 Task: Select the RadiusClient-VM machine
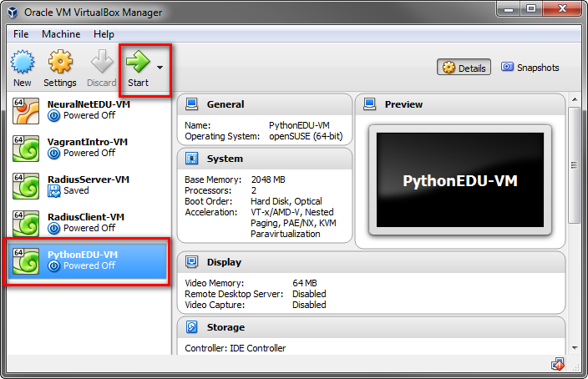(x=89, y=223)
